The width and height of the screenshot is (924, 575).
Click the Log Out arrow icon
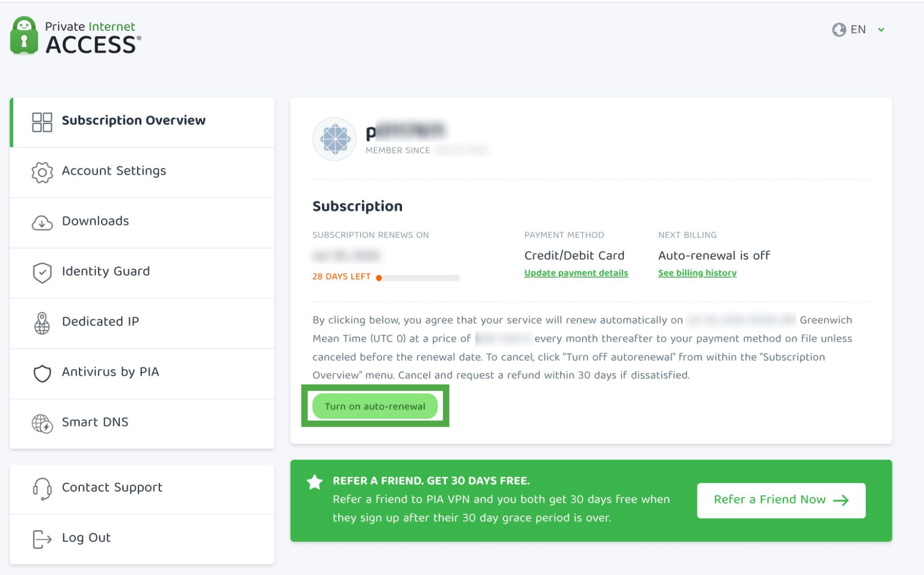click(x=42, y=539)
